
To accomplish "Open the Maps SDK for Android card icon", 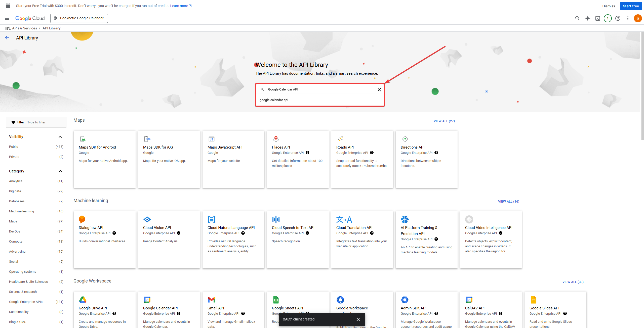I will pos(83,139).
